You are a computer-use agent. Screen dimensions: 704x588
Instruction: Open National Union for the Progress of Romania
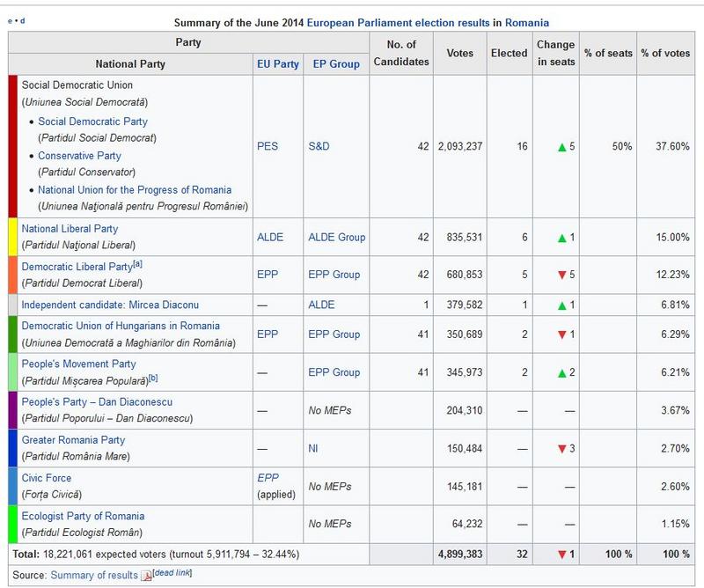point(135,190)
